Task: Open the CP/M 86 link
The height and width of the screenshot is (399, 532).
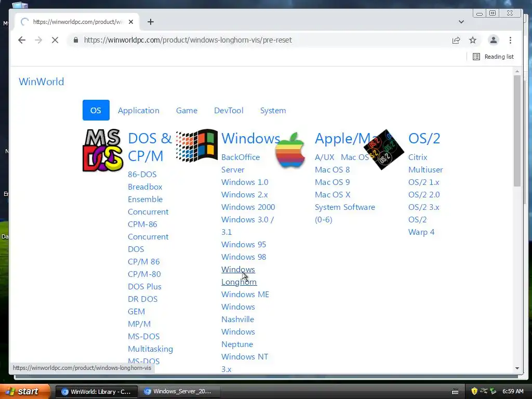Action: point(144,262)
